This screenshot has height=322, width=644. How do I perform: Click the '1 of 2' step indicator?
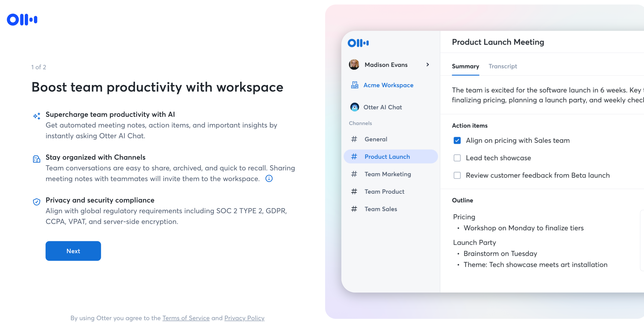39,67
